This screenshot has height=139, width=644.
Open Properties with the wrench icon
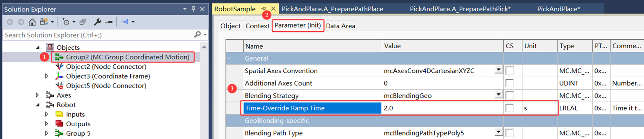pos(98,22)
